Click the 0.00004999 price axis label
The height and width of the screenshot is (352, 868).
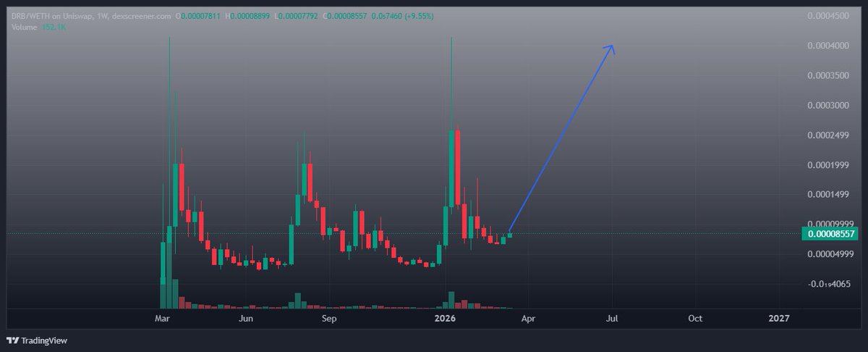pos(829,253)
